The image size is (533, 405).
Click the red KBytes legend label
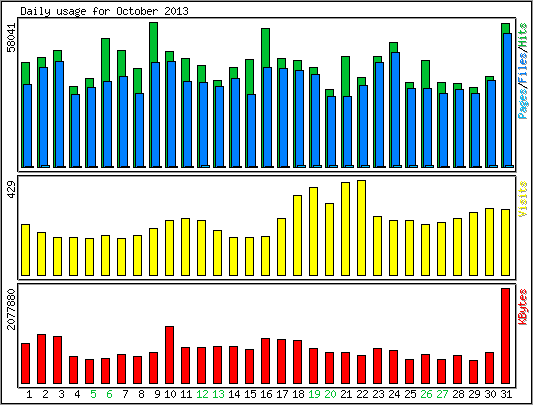pos(523,306)
